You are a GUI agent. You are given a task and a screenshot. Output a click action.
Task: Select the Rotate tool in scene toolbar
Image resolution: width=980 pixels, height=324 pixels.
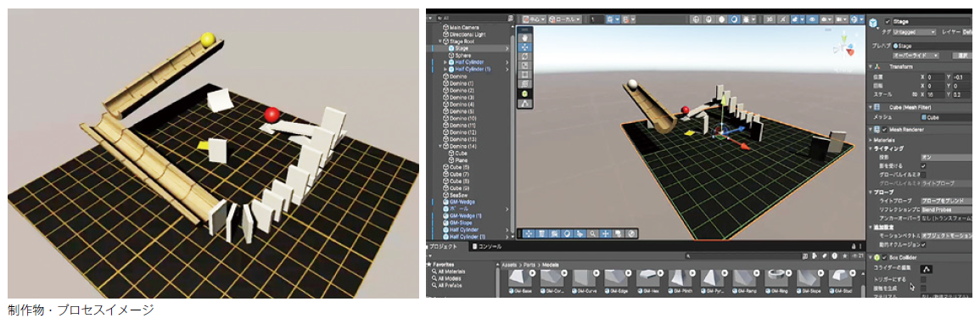(x=525, y=56)
